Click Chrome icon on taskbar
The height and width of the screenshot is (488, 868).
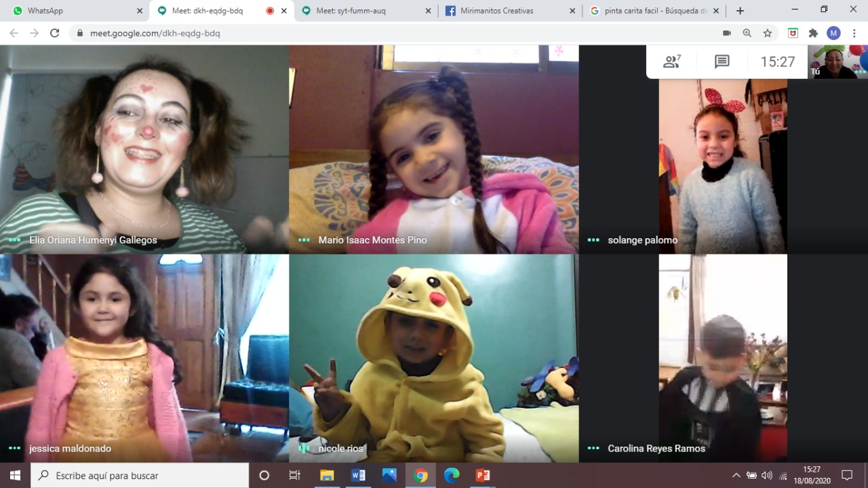420,475
